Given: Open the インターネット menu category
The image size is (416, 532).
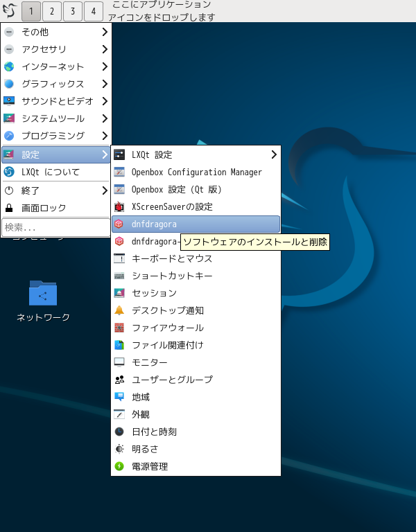Looking at the screenshot, I should [x=55, y=66].
